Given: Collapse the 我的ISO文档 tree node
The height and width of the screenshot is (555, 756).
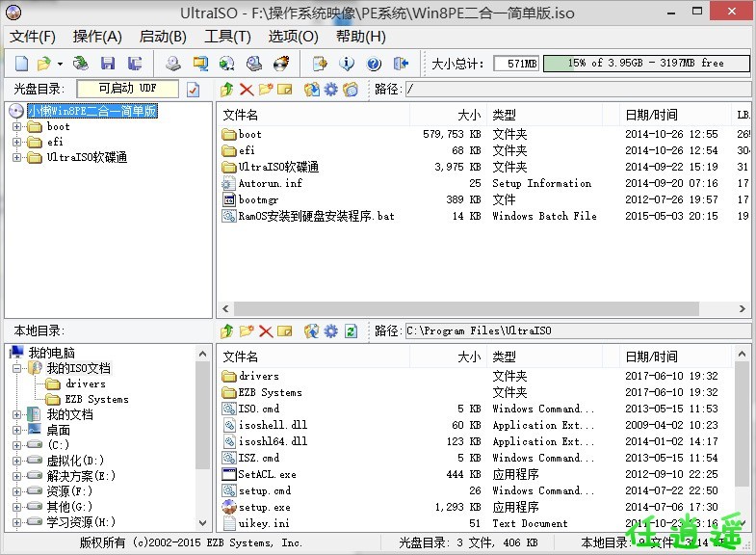Looking at the screenshot, I should coord(17,368).
